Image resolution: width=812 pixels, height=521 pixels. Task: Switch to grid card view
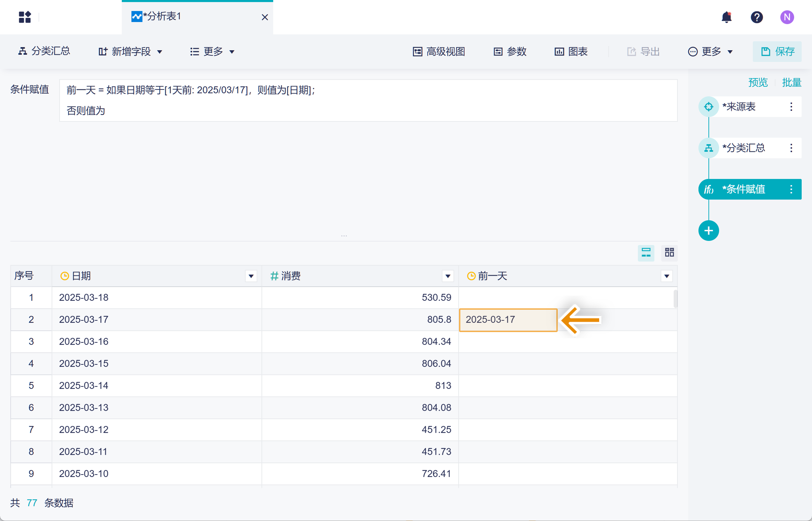point(669,253)
